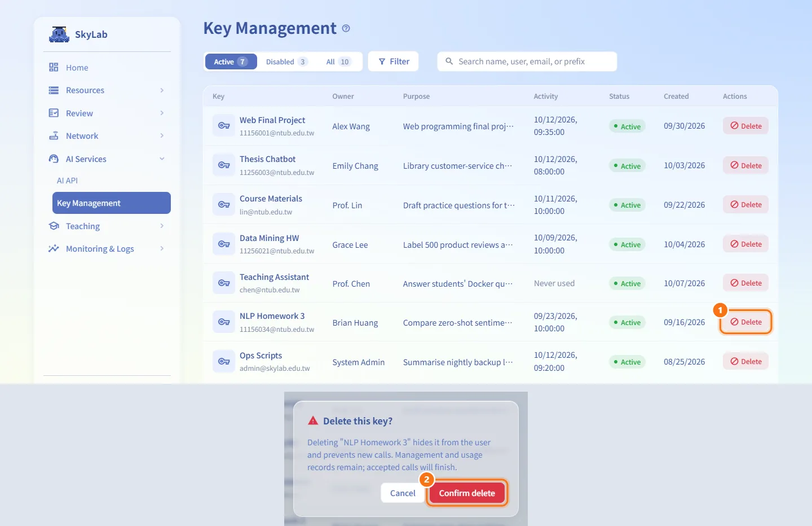Viewport: 812px width, 526px height.
Task: Expand the Teaching menu chevron
Action: (x=162, y=226)
